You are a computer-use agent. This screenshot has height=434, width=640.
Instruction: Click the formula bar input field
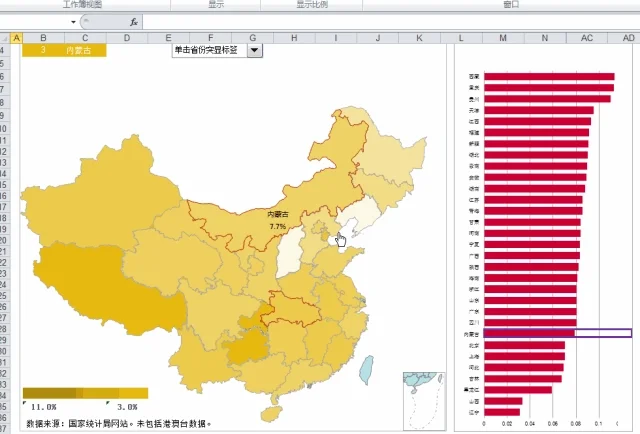click(x=391, y=22)
